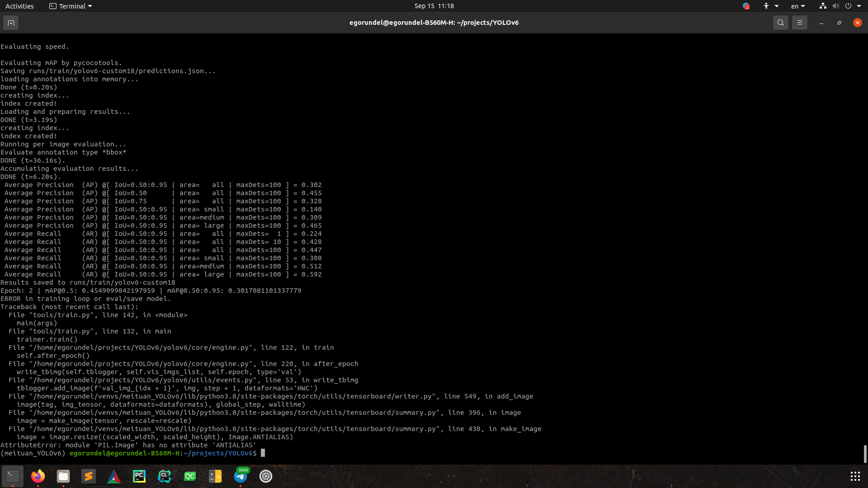Click the clock to open the calendar
Viewport: 868px width, 488px height.
434,6
